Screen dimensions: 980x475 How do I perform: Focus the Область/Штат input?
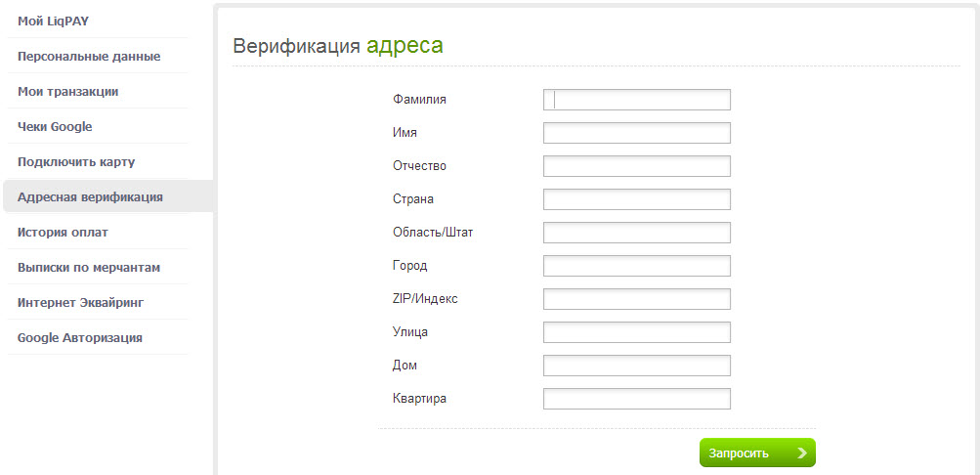pyautogui.click(x=637, y=233)
